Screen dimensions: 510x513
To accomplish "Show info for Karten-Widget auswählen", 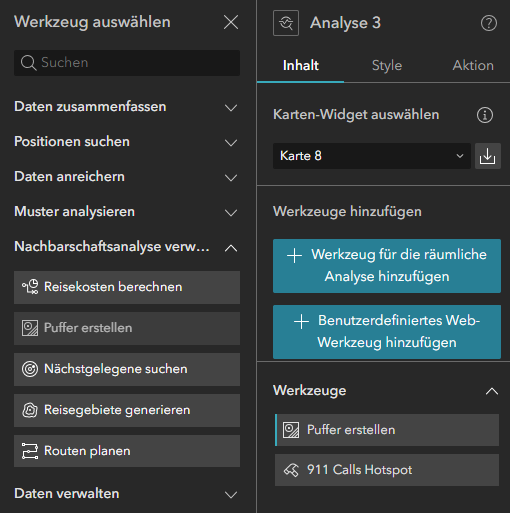I will click(485, 115).
